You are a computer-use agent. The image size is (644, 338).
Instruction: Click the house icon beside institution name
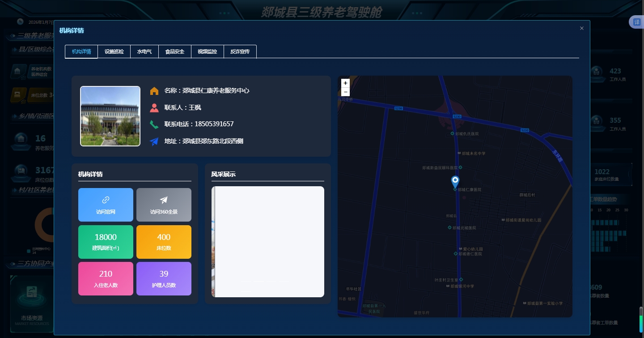154,91
